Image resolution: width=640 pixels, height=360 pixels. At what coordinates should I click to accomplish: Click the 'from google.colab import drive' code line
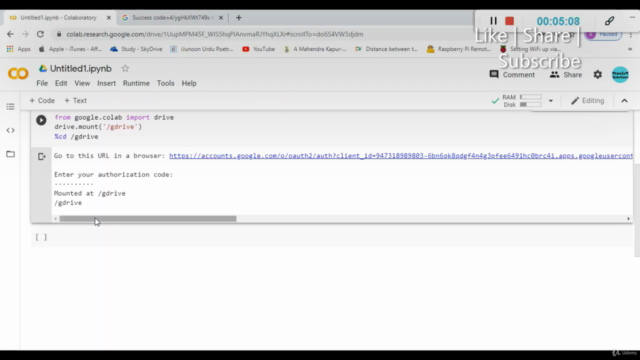(x=114, y=117)
